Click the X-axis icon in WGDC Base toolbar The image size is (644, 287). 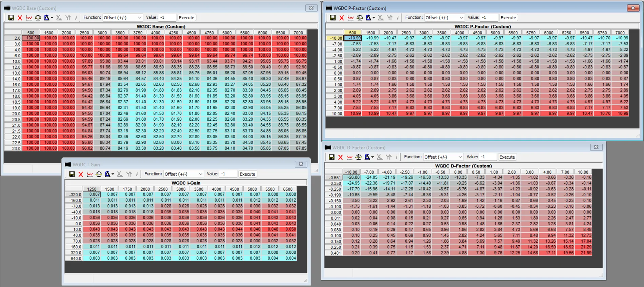tap(59, 18)
